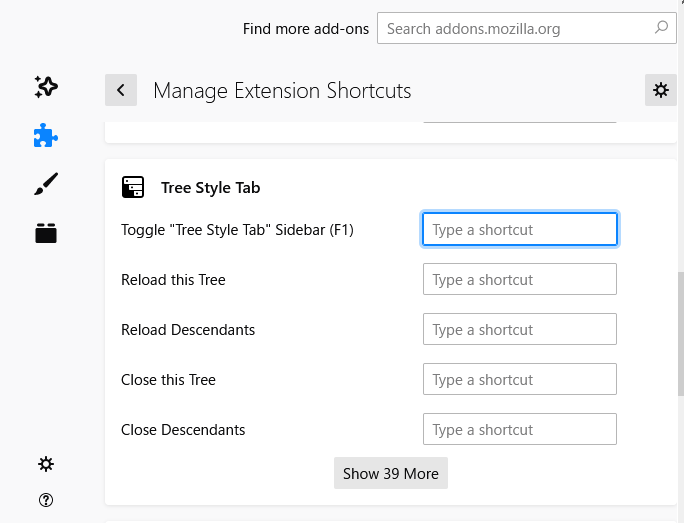The height and width of the screenshot is (523, 684).
Task: Focus the Reload this Tree shortcut field
Action: (x=520, y=279)
